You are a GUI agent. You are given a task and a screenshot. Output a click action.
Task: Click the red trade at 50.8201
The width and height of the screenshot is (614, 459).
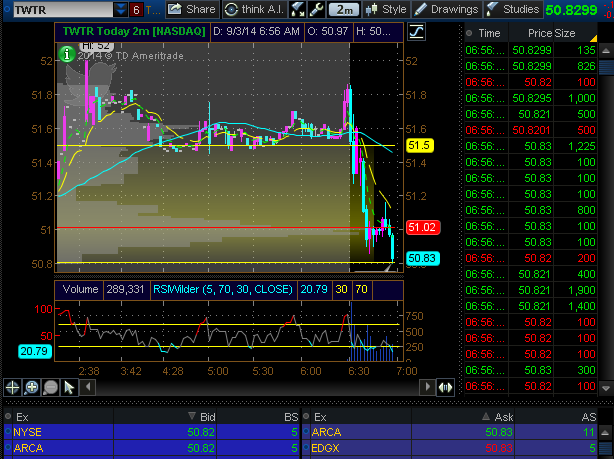point(531,130)
